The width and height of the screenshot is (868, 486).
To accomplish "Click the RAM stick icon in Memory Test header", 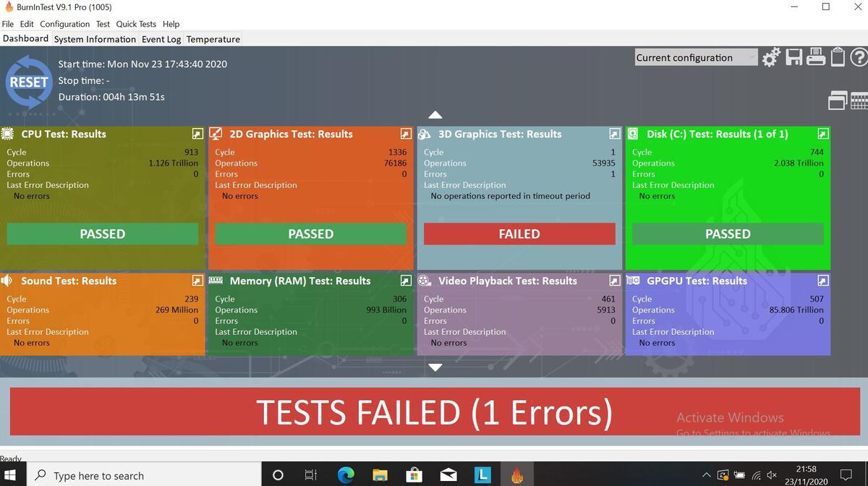I will 216,281.
